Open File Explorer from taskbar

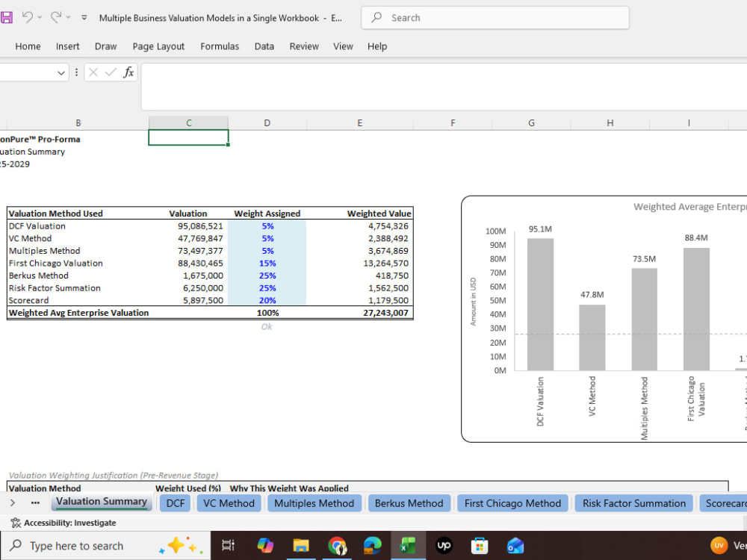click(301, 546)
